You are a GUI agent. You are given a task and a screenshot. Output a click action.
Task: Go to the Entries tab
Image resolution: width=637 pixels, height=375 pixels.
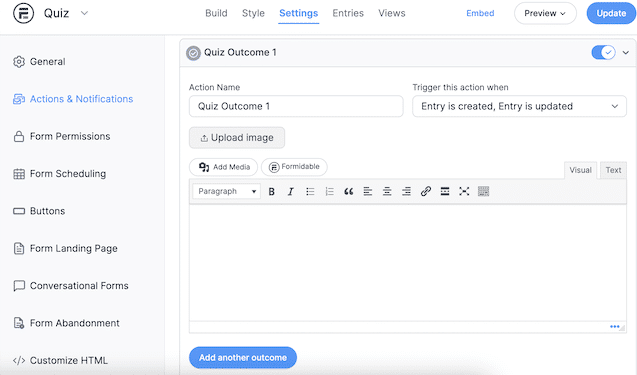[x=348, y=13]
